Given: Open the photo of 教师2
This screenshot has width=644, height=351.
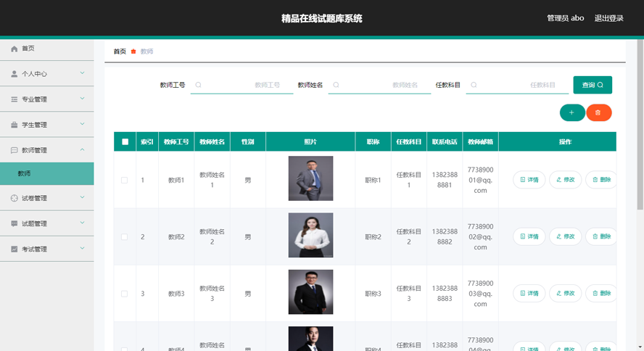Looking at the screenshot, I should coord(310,235).
